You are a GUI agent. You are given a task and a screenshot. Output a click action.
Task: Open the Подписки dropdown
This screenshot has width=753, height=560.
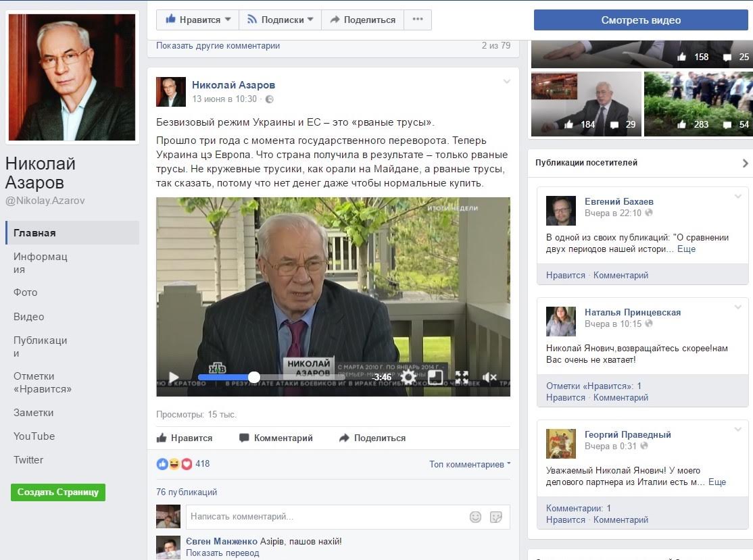280,20
